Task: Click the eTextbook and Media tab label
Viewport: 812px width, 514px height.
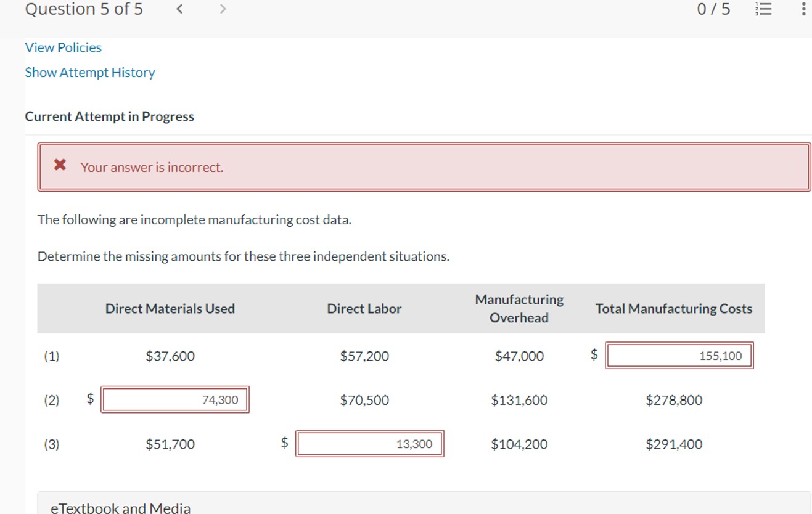Action: (120, 507)
